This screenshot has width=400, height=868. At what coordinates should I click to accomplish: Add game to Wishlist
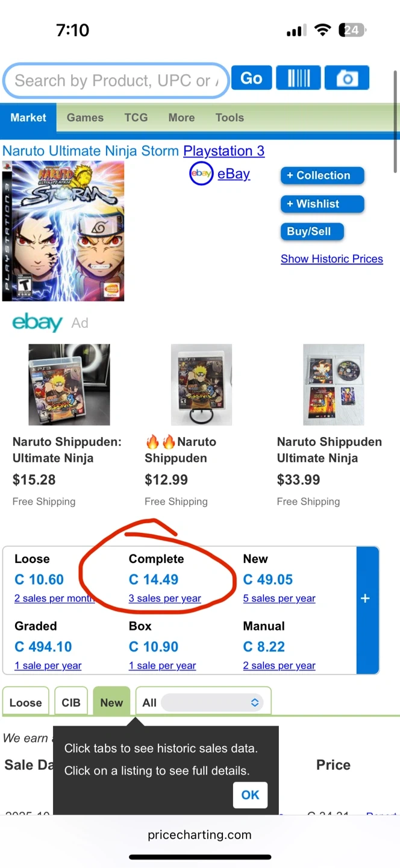coord(322,204)
